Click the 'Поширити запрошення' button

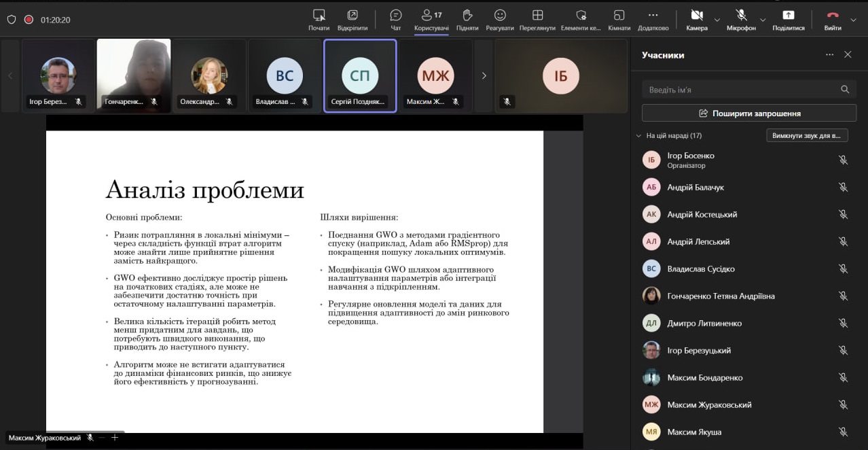748,114
